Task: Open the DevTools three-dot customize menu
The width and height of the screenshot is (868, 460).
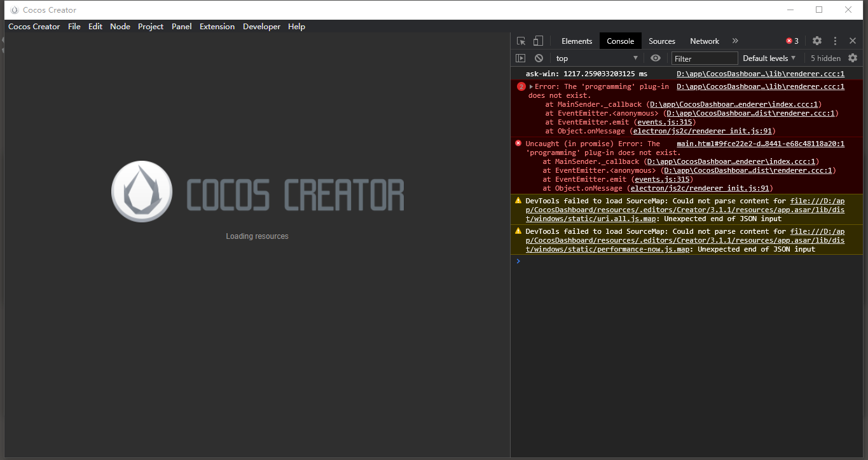Action: (835, 41)
